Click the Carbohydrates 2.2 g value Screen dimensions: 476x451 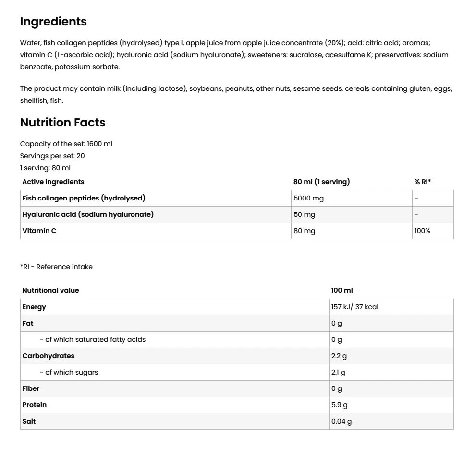click(339, 356)
